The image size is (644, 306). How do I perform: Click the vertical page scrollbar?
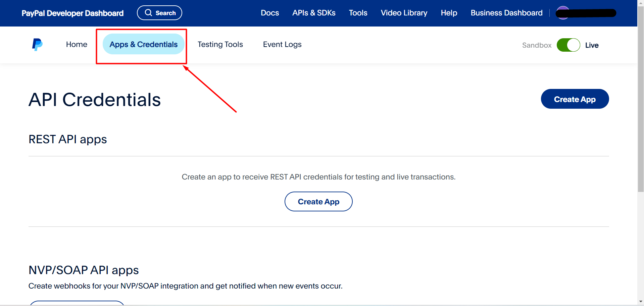641,101
